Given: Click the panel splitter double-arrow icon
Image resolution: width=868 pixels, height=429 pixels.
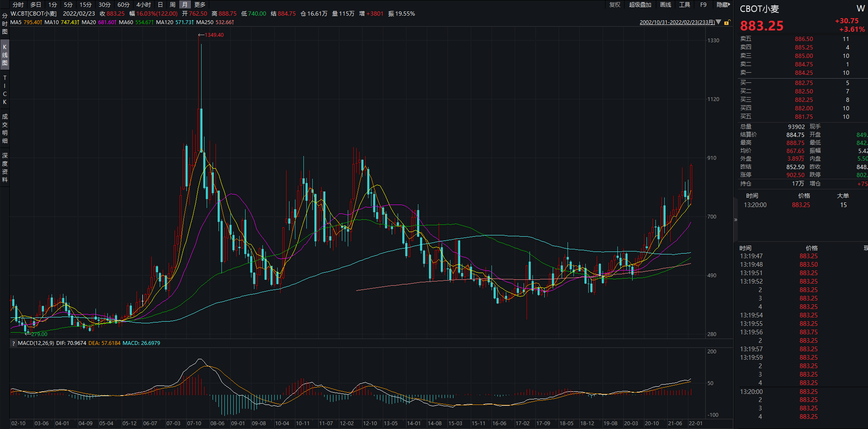Looking at the screenshot, I should coord(736,220).
